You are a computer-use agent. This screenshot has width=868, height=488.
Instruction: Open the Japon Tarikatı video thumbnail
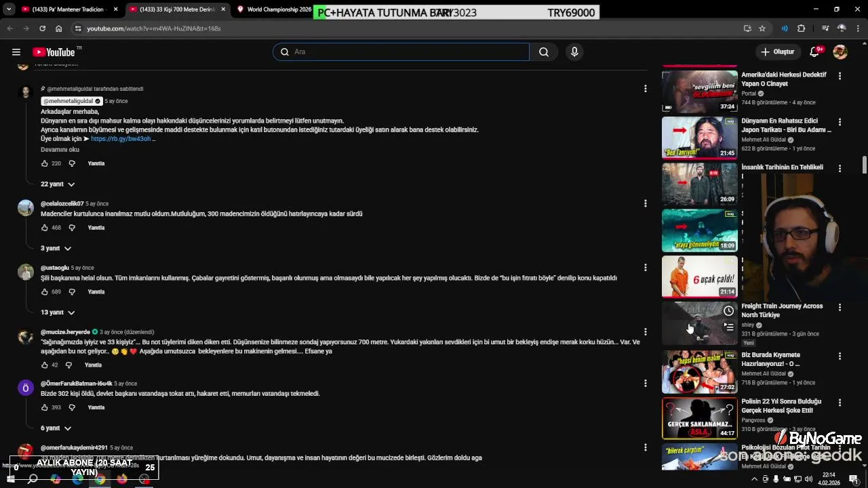699,138
